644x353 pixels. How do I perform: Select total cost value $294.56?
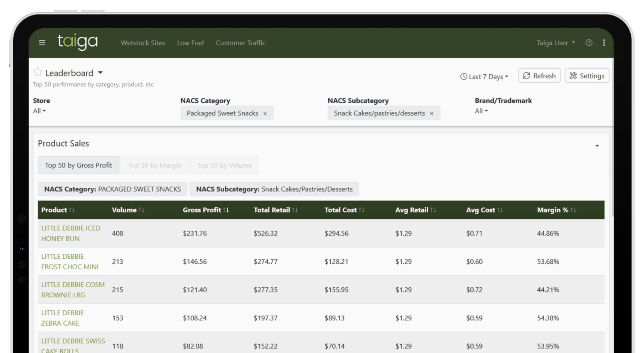[x=337, y=233]
